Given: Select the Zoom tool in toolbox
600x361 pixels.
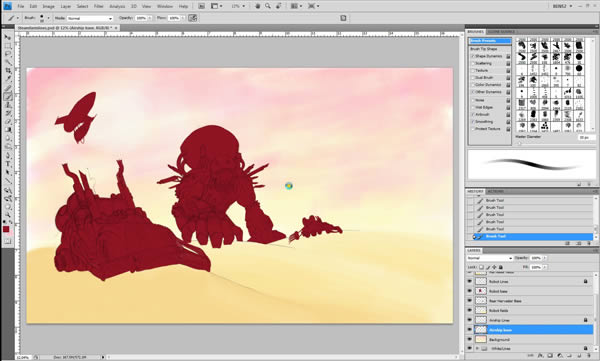Looking at the screenshot, I should coord(7,215).
